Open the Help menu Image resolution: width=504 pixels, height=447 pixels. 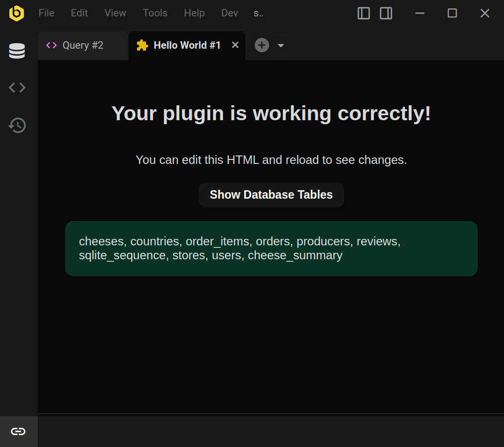point(194,13)
